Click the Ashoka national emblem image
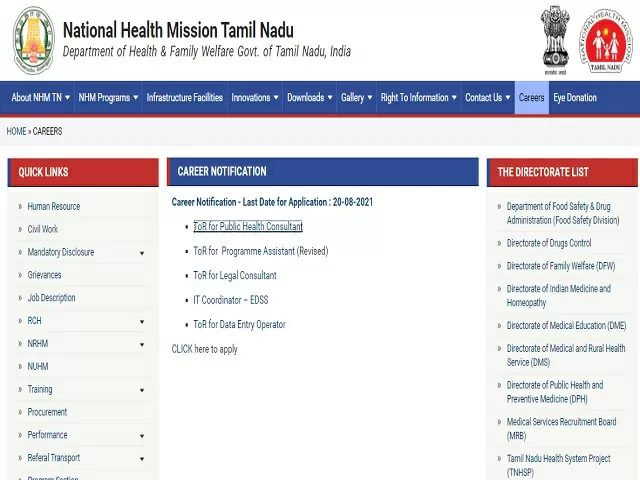Viewport: 640px width, 480px height. point(555,40)
